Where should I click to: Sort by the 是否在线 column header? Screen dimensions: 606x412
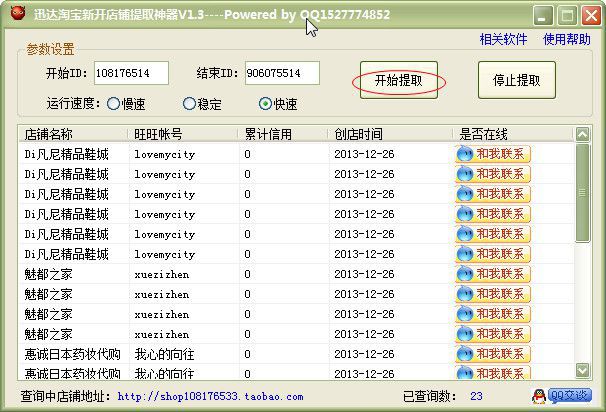click(512, 134)
